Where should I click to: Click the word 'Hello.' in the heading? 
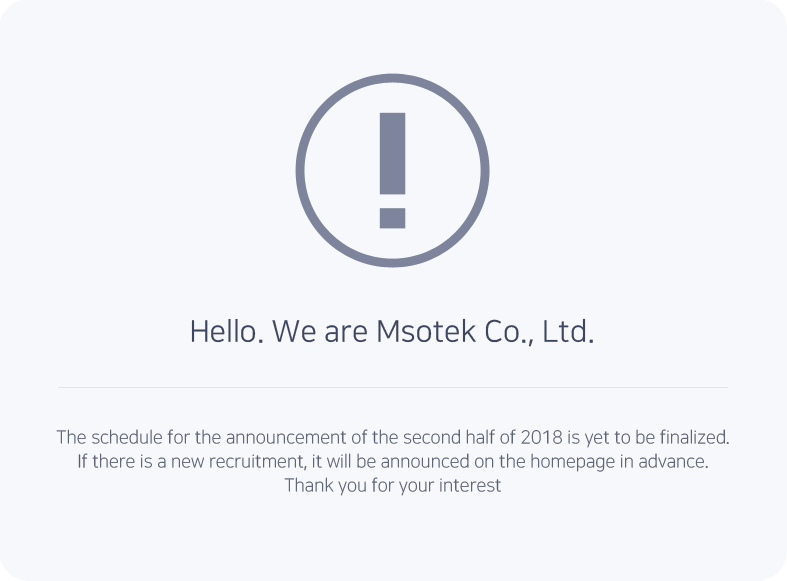[227, 332]
